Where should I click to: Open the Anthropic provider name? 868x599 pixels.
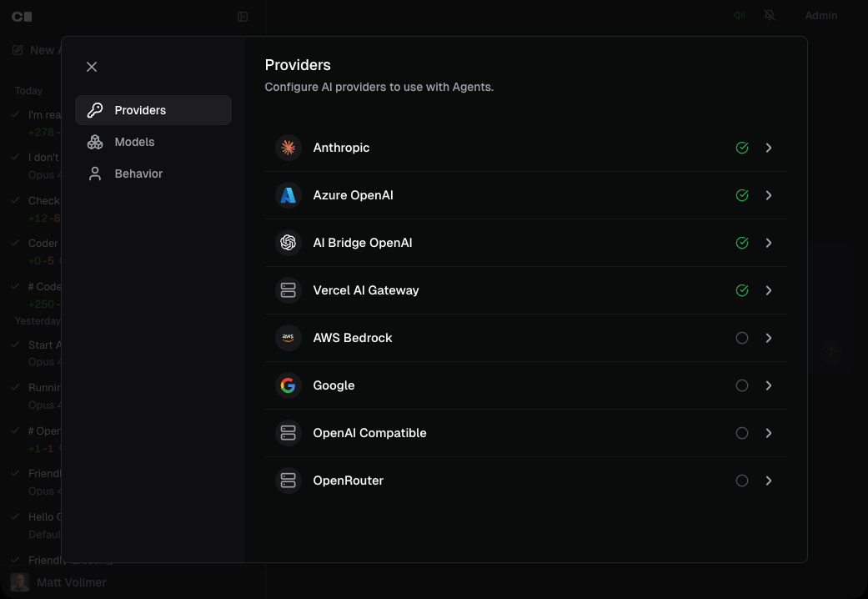pos(341,148)
